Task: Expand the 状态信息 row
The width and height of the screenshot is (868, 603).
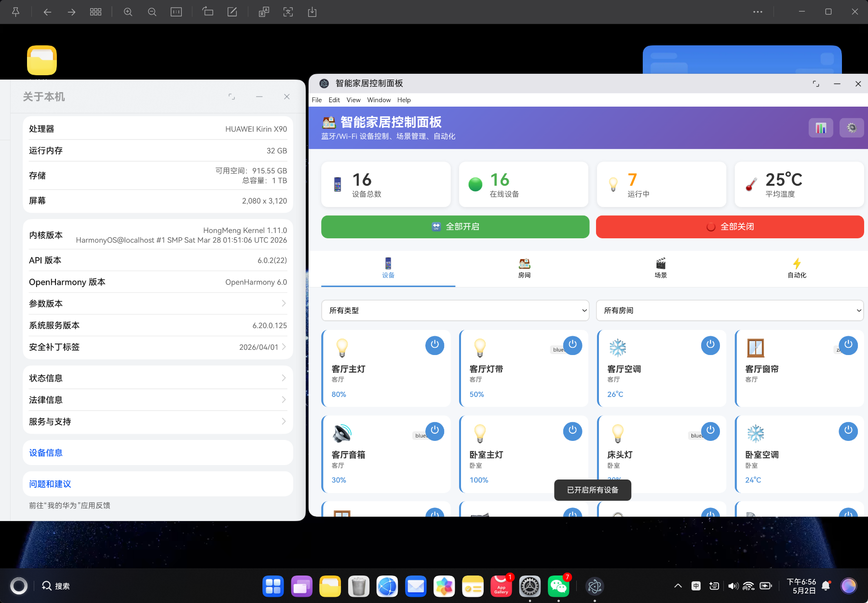Action: coord(158,378)
